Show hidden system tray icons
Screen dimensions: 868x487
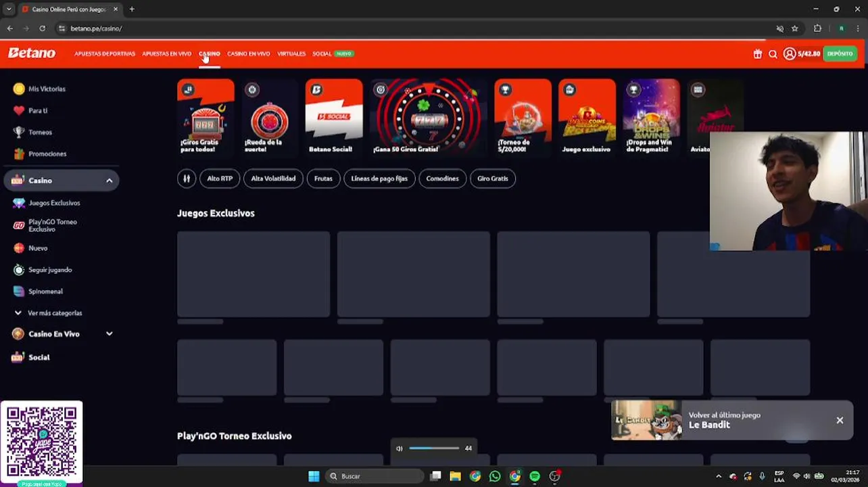718,476
